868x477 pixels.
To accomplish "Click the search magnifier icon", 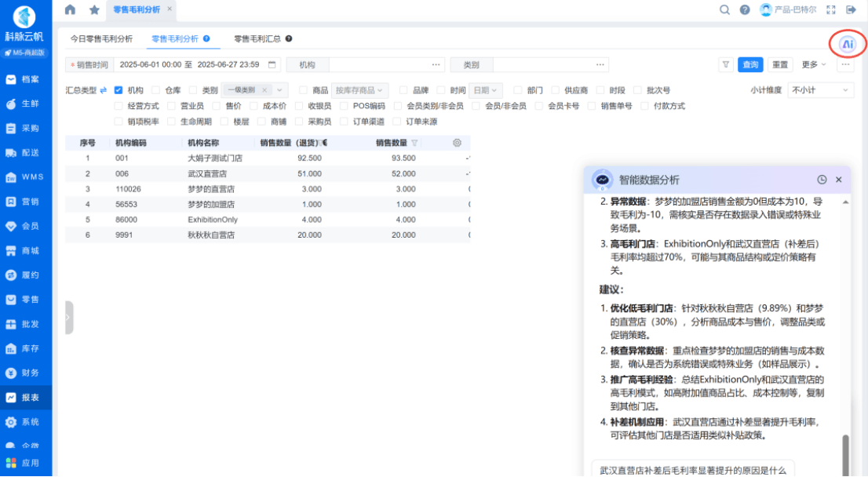I will pos(724,9).
